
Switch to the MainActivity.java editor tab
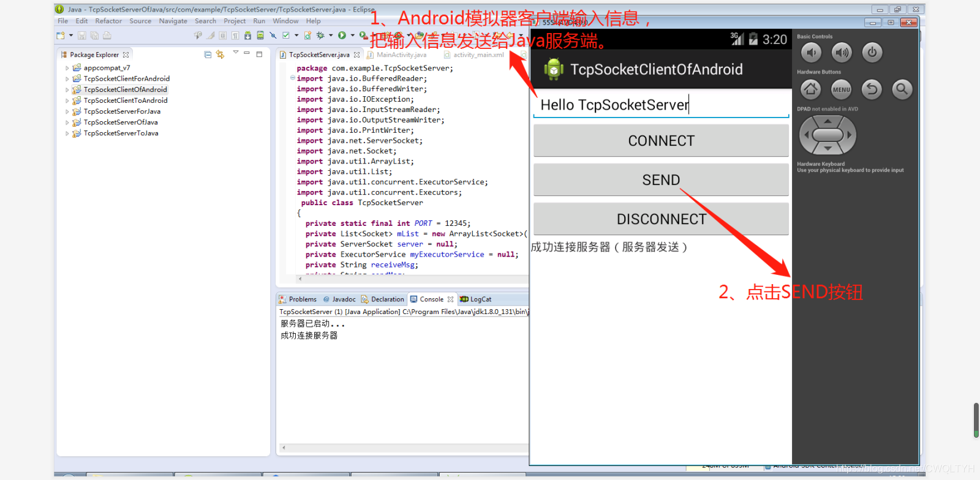(401, 54)
